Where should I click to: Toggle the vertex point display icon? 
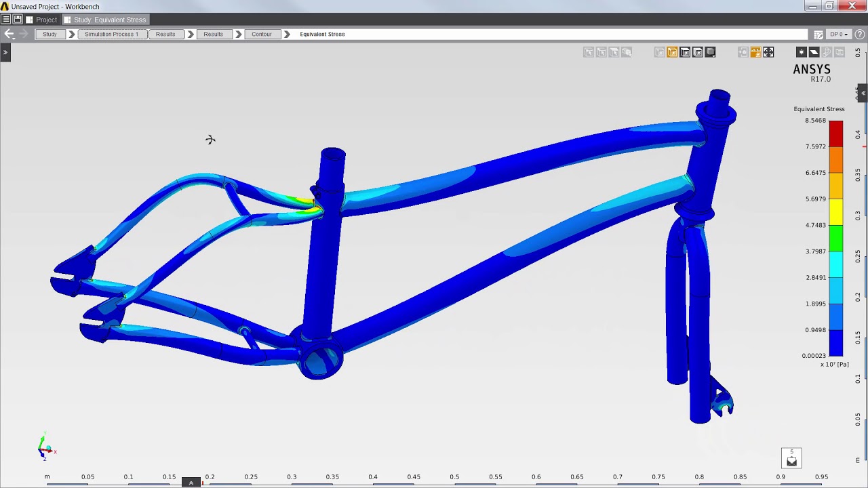click(x=801, y=52)
